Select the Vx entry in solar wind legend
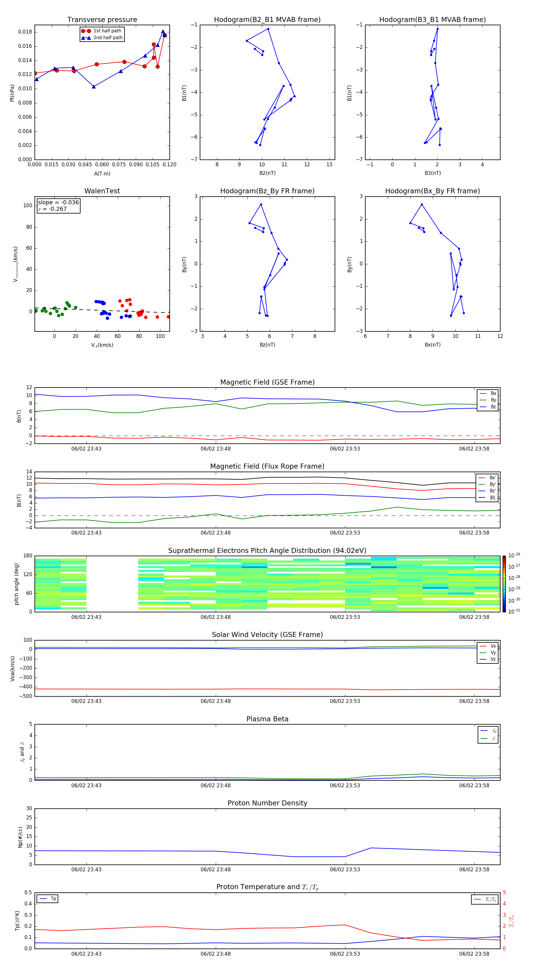 [488, 646]
